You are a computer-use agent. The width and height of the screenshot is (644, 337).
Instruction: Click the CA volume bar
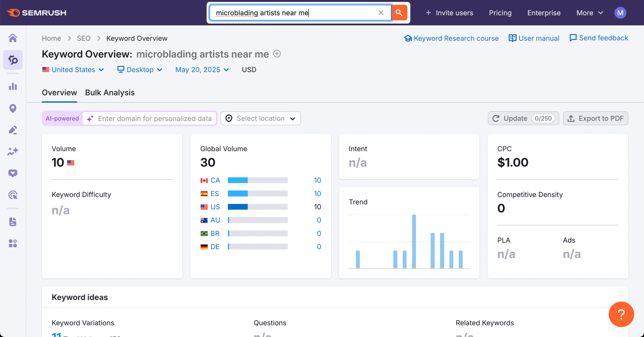pyautogui.click(x=258, y=180)
